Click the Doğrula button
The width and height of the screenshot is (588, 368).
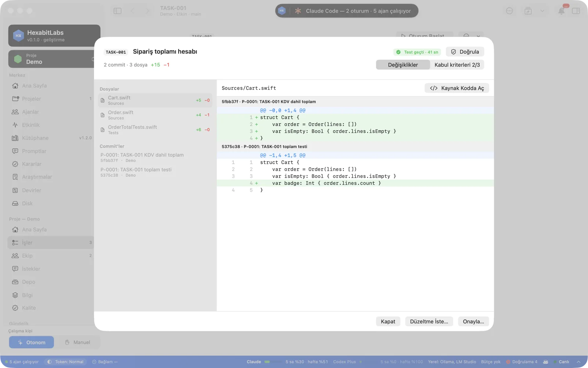465,52
